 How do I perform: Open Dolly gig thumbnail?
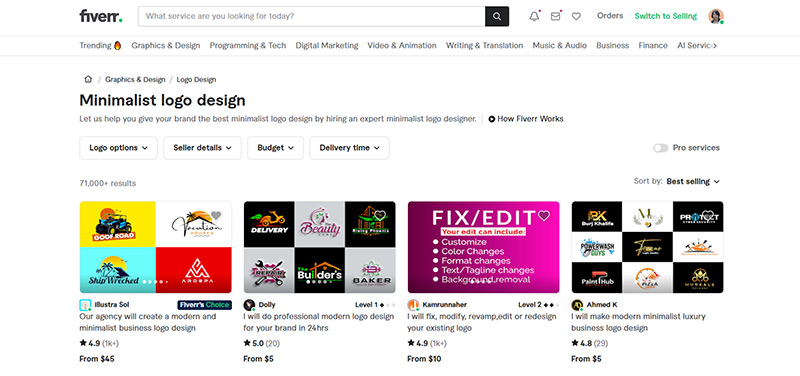(x=319, y=247)
